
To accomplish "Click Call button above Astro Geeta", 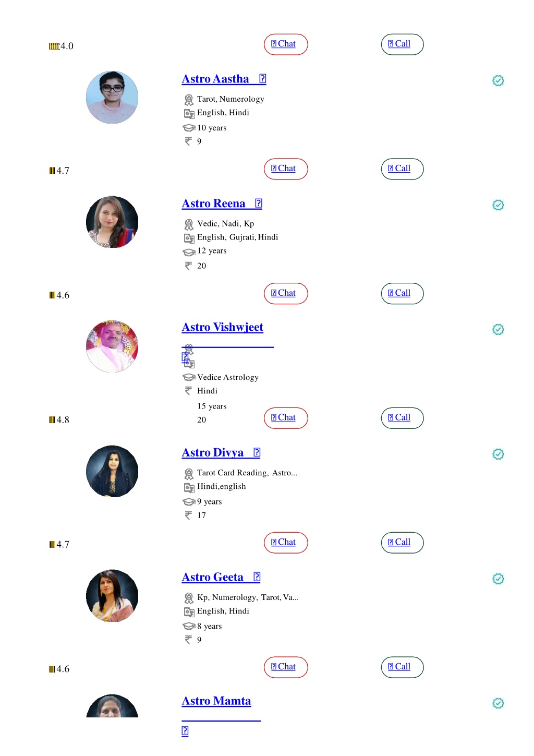I will [x=402, y=543].
